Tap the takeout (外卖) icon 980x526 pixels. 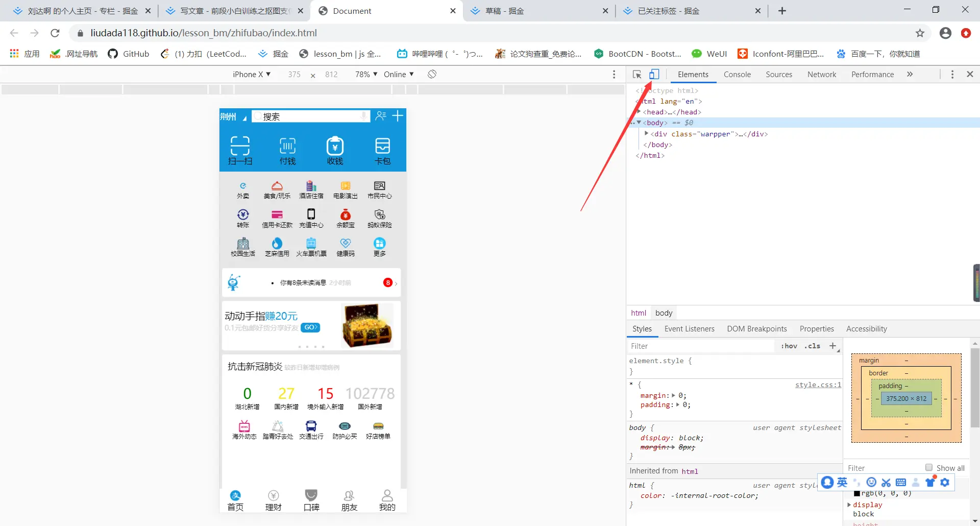point(243,186)
